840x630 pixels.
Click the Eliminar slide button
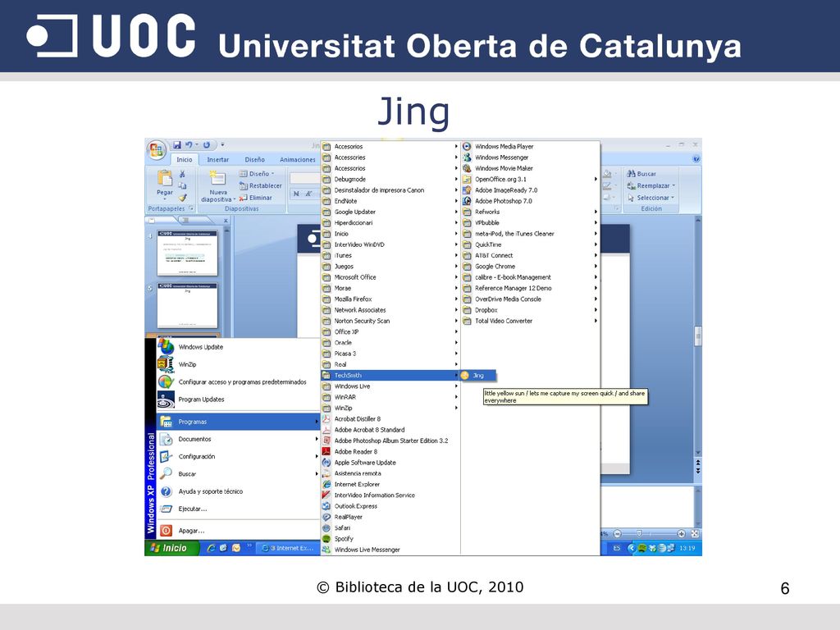(x=256, y=198)
